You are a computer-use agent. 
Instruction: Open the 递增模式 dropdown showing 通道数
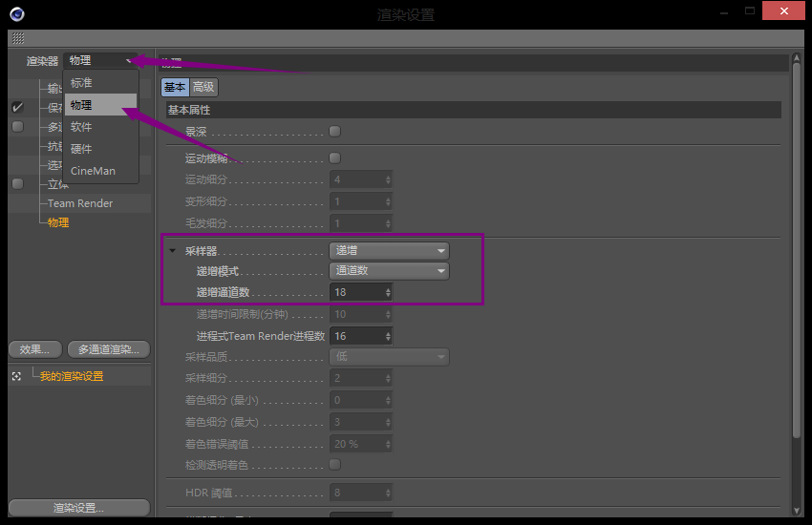389,271
